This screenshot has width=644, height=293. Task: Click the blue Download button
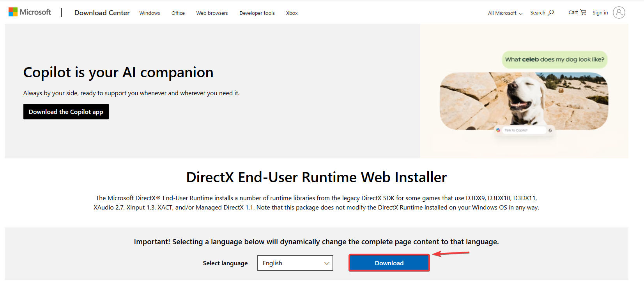click(389, 263)
